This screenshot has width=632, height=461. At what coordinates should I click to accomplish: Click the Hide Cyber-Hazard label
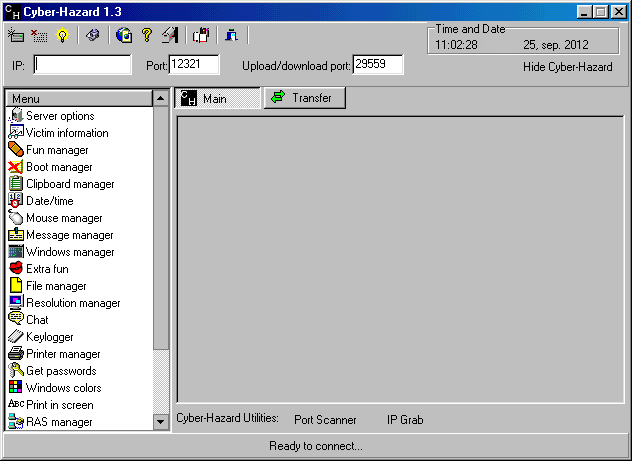tap(567, 67)
